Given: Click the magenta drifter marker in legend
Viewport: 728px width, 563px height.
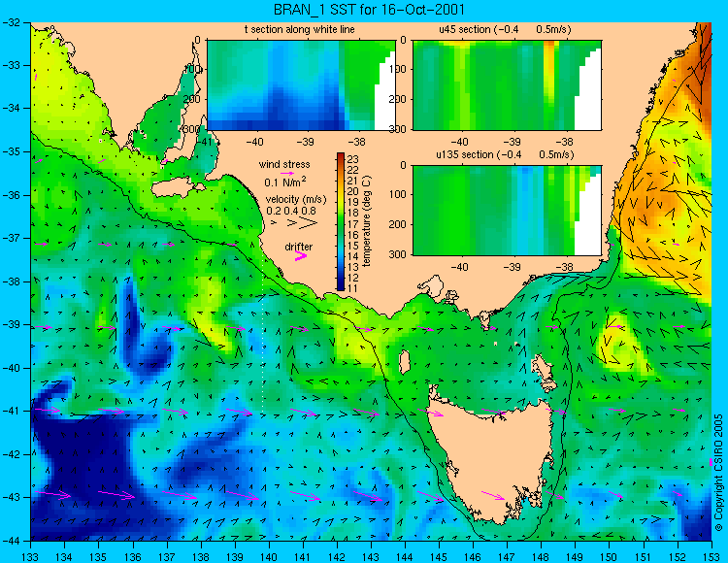Looking at the screenshot, I should click(301, 255).
